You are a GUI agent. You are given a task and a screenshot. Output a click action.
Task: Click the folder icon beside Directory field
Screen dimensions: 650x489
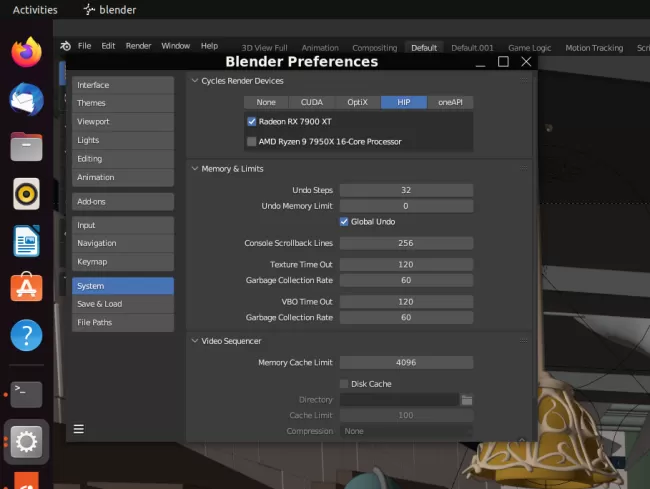[x=466, y=400]
